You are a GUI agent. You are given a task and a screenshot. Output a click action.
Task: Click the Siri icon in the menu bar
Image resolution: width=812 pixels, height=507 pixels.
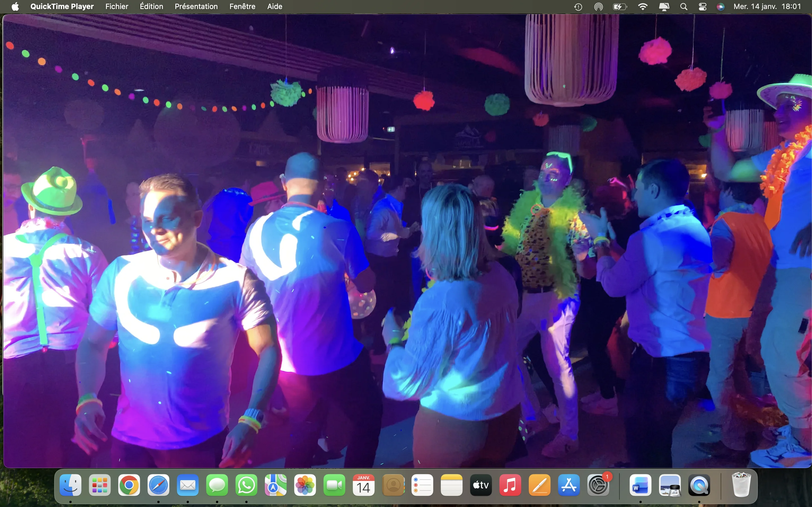tap(720, 6)
